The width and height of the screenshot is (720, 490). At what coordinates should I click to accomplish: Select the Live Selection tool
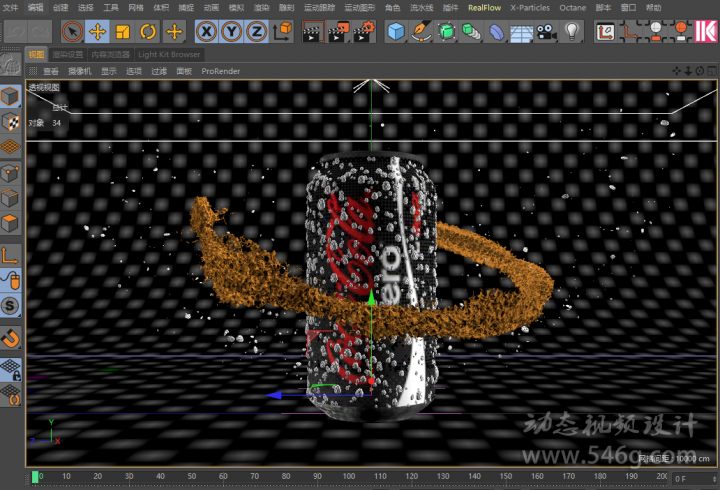click(x=72, y=31)
